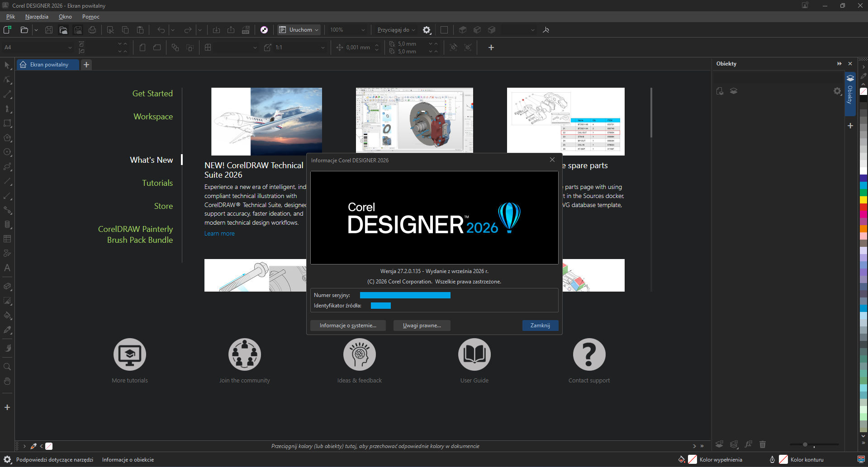Click the status bar settings gear icon
Screen dimensions: 868x467
(7, 460)
